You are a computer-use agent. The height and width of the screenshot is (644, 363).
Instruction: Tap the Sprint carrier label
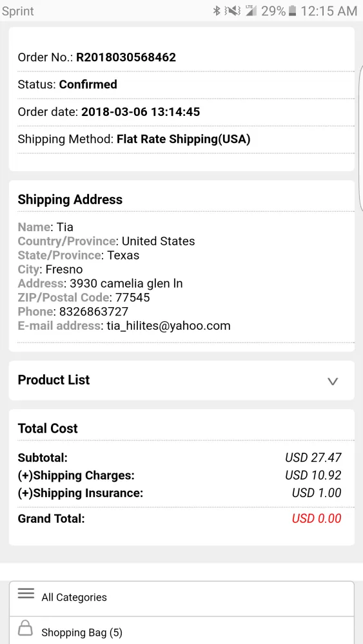pyautogui.click(x=18, y=12)
